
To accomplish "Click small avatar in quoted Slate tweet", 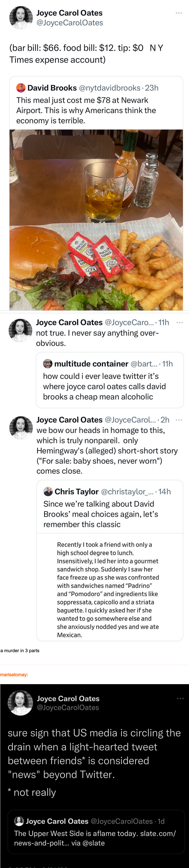I will click(x=19, y=821).
